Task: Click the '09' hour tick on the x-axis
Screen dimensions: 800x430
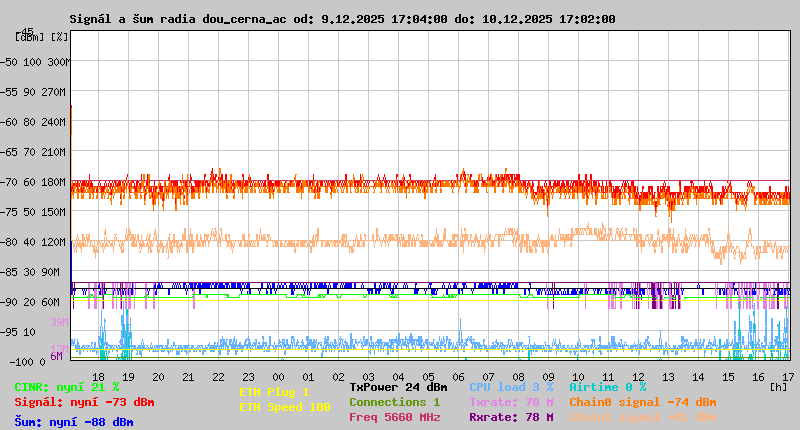Action: pos(548,377)
